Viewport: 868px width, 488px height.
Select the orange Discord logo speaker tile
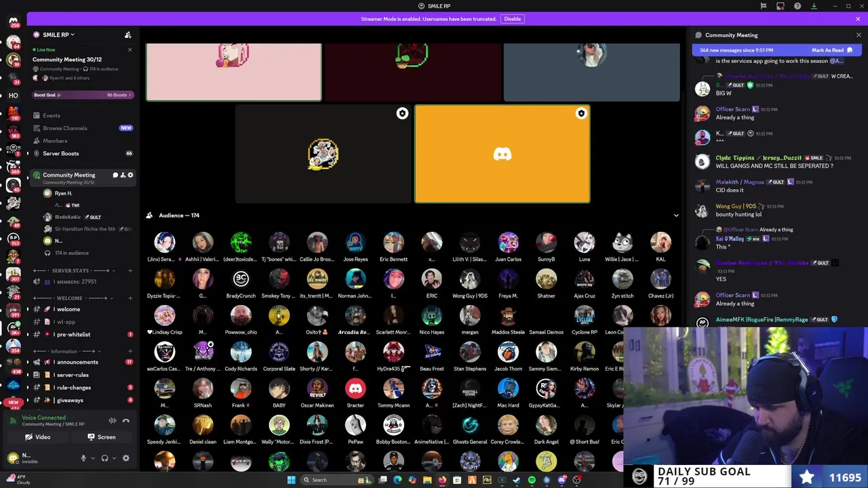[x=502, y=154]
